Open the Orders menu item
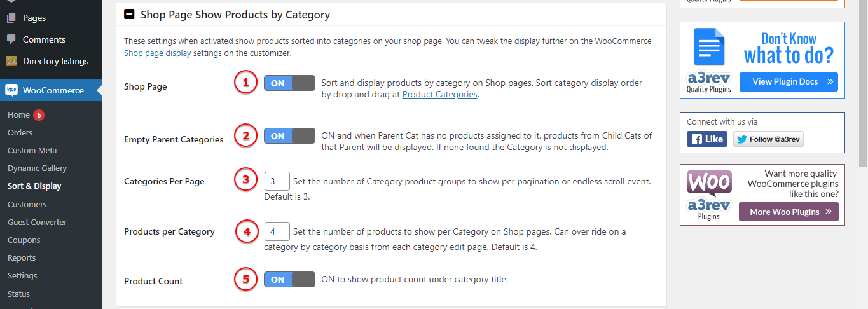 click(20, 133)
